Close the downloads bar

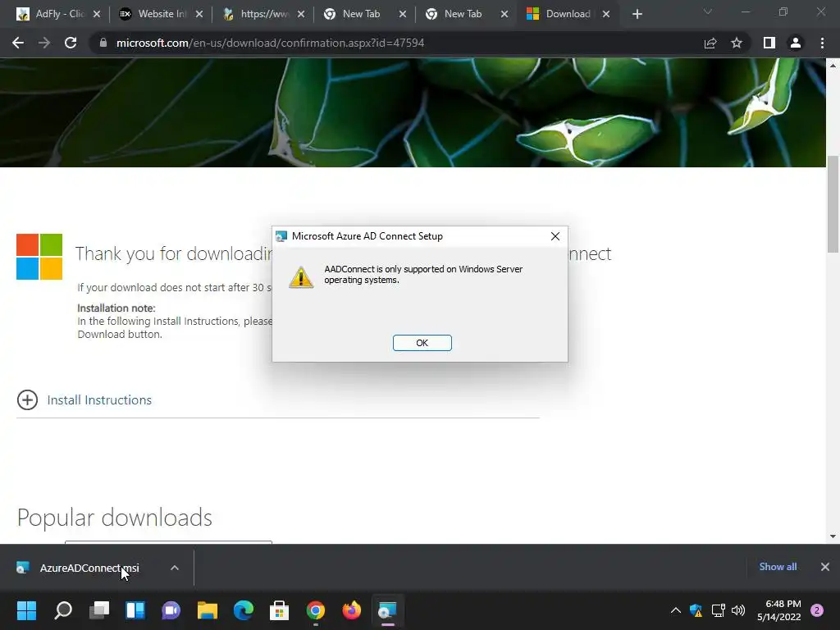(x=825, y=567)
